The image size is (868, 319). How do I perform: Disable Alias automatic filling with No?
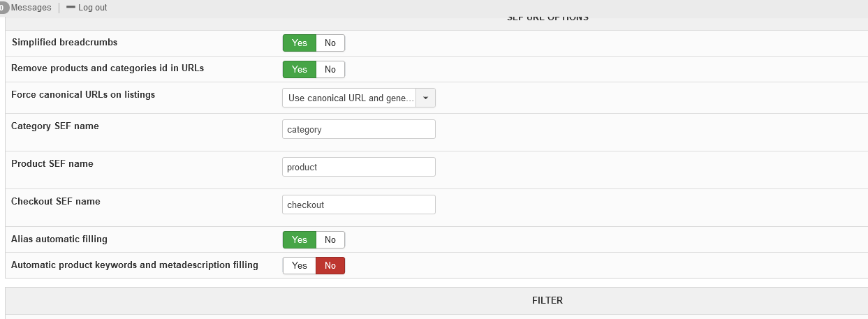(330, 240)
